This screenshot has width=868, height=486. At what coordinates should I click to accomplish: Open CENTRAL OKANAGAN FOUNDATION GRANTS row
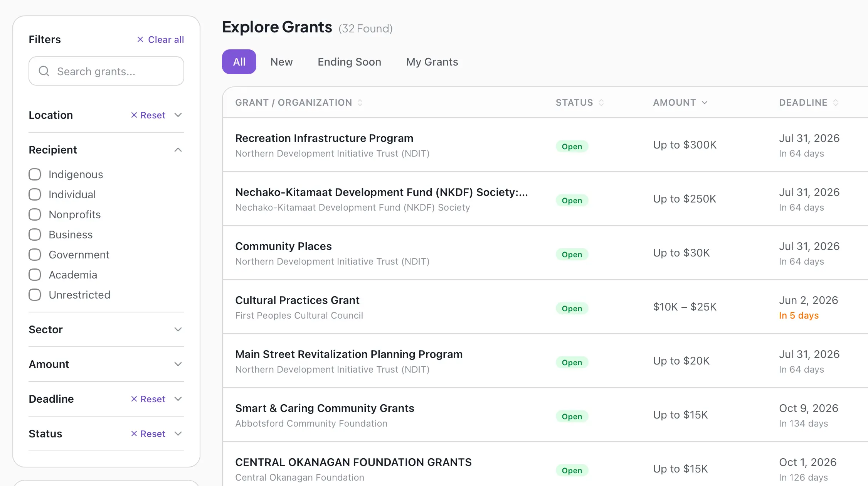point(545,464)
